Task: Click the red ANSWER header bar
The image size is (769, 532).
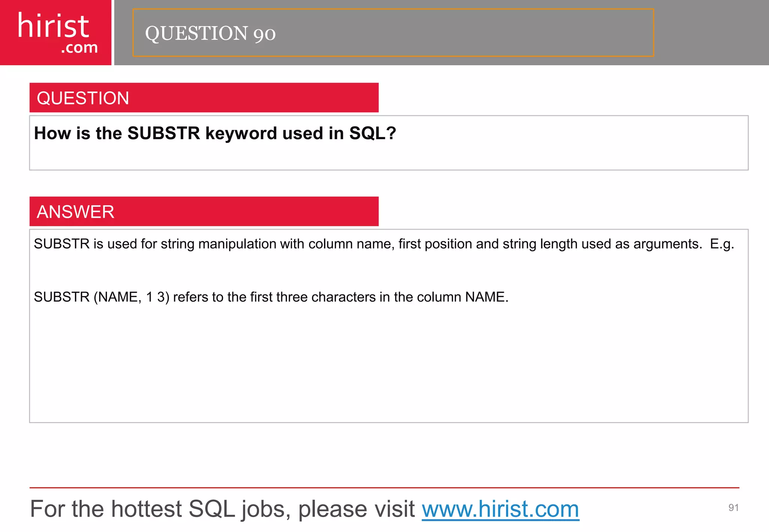Action: point(204,211)
